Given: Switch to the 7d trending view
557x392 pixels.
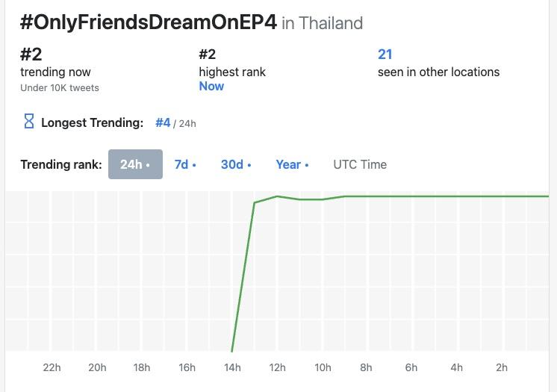Looking at the screenshot, I should (x=184, y=164).
